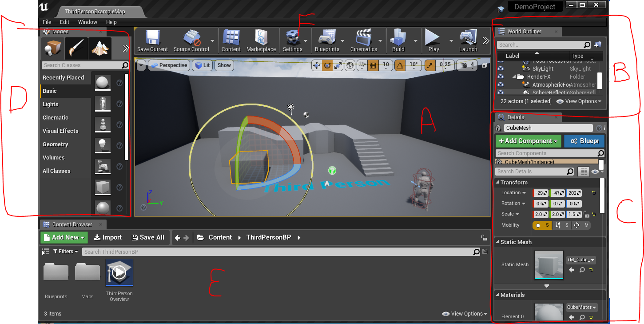Image resolution: width=644 pixels, height=324 pixels.
Task: Click the Static Mesh cube thumbnail
Action: click(x=549, y=265)
